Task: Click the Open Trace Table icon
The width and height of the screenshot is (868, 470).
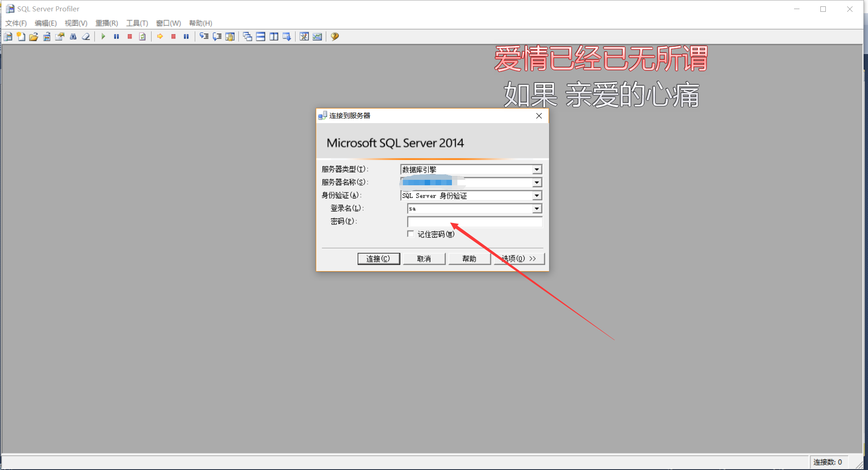Action: pos(47,37)
